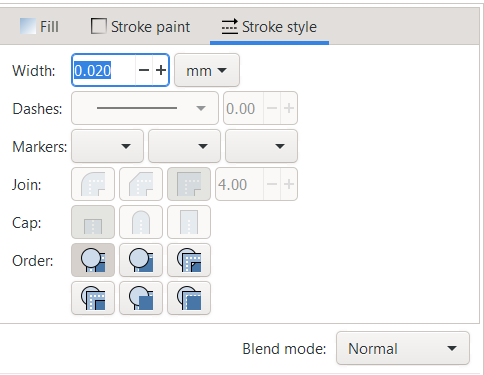Choose the butt cap icon

tap(93, 222)
